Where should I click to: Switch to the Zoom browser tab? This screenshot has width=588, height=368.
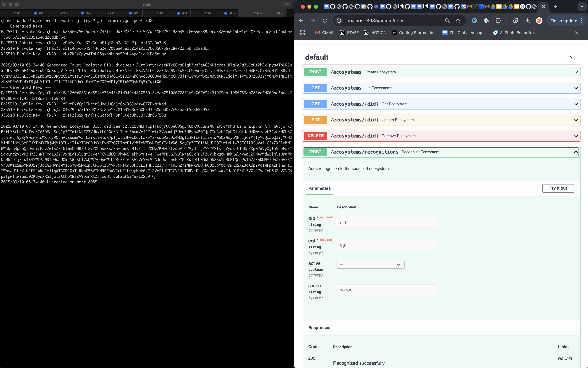(x=481, y=7)
